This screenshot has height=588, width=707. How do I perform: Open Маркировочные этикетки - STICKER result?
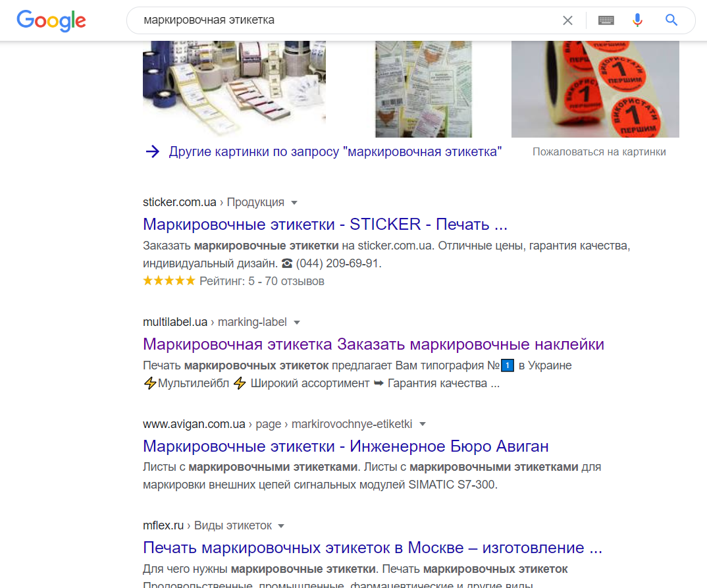(325, 224)
